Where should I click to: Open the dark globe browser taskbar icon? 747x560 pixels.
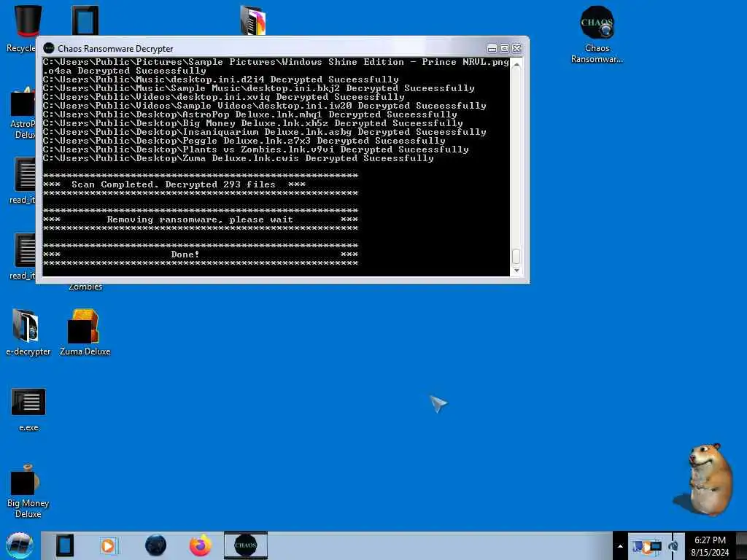click(x=156, y=545)
